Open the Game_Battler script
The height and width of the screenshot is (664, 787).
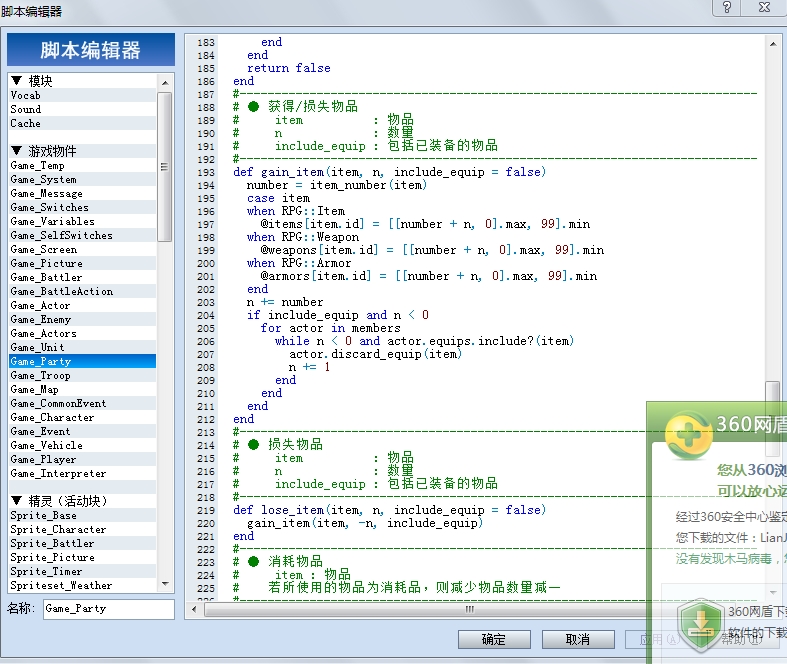pos(82,278)
